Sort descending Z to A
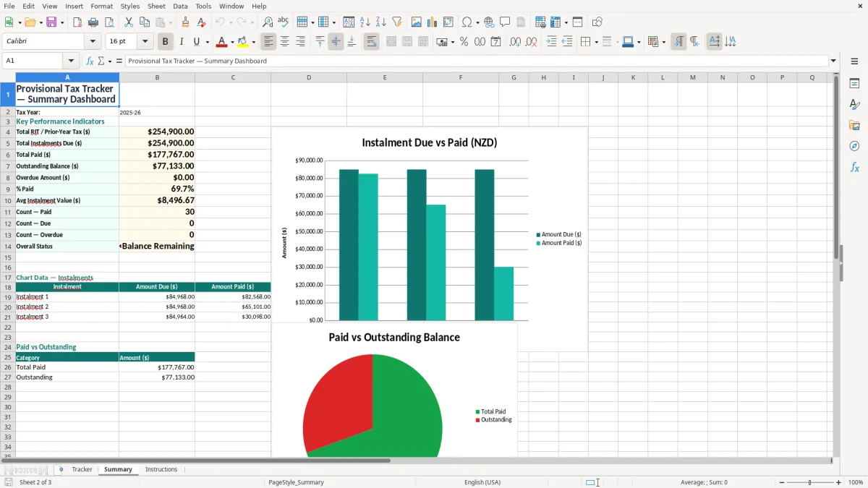 coord(381,22)
